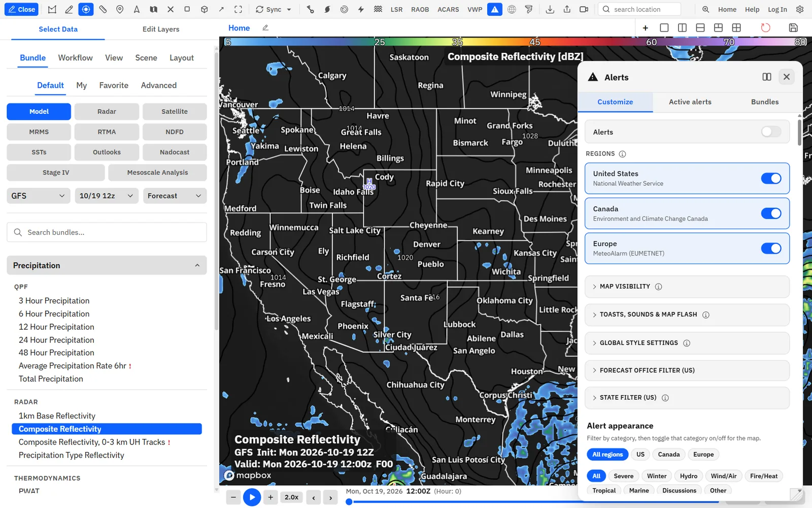Open the Forecast type dropdown
Image resolution: width=812 pixels, height=508 pixels.
tap(175, 196)
